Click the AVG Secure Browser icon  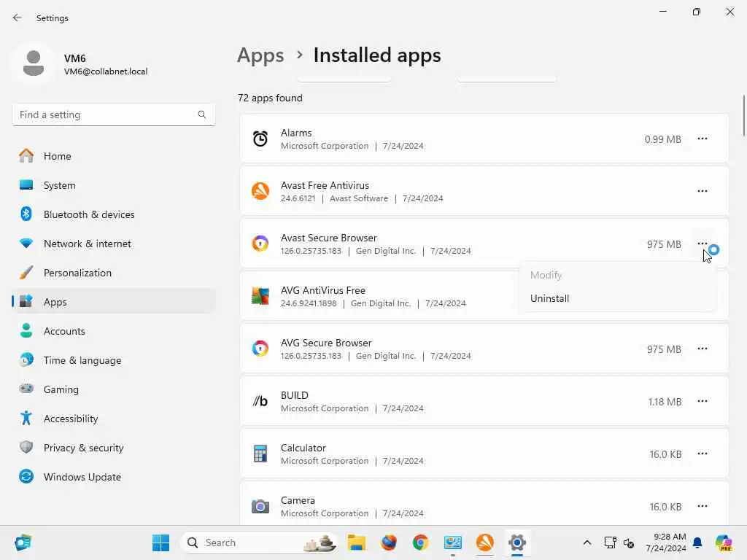[260, 349]
